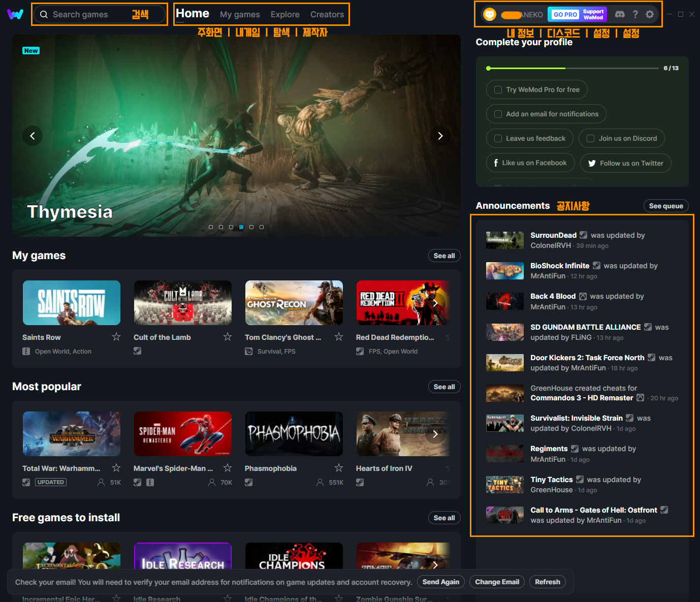The width and height of the screenshot is (700, 602).
Task: Favorite Tom Clancy's Ghost Recon star
Action: click(x=339, y=337)
